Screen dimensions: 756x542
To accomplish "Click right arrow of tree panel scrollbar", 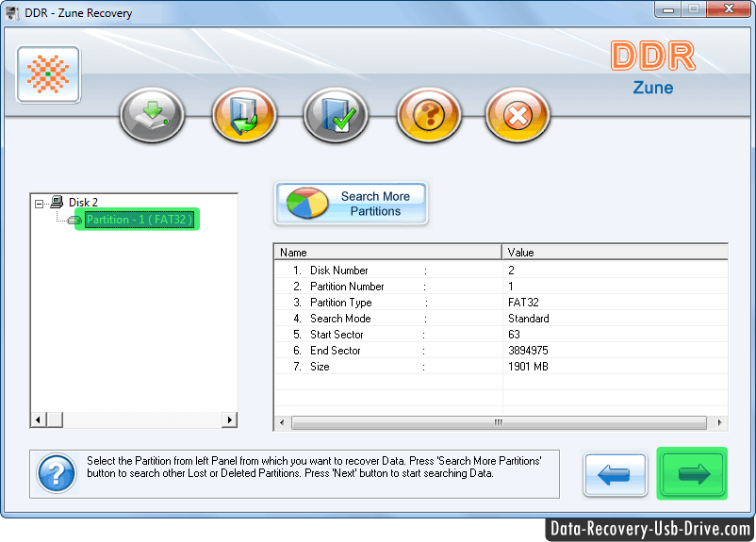I will 229,420.
